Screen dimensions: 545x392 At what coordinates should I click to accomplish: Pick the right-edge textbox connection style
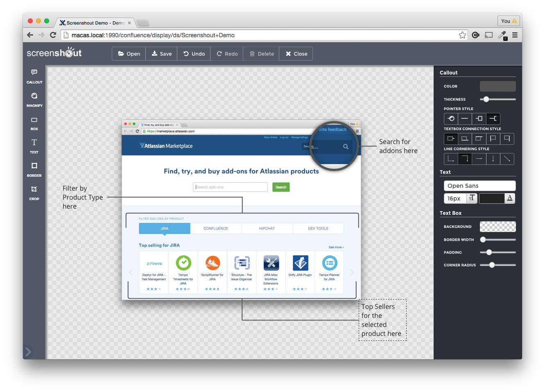(507, 139)
